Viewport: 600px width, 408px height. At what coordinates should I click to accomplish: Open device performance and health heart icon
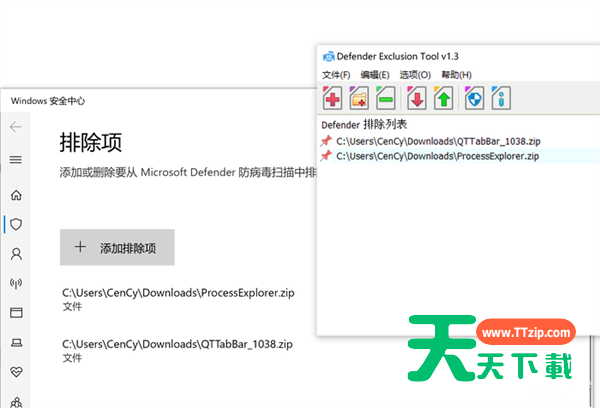pos(16,372)
